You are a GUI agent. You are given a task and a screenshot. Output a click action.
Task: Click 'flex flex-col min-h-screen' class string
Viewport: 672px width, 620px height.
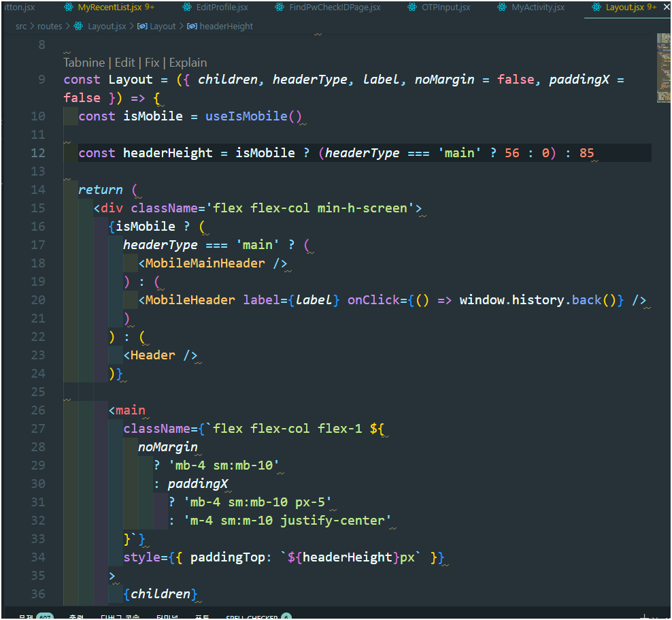(310, 208)
